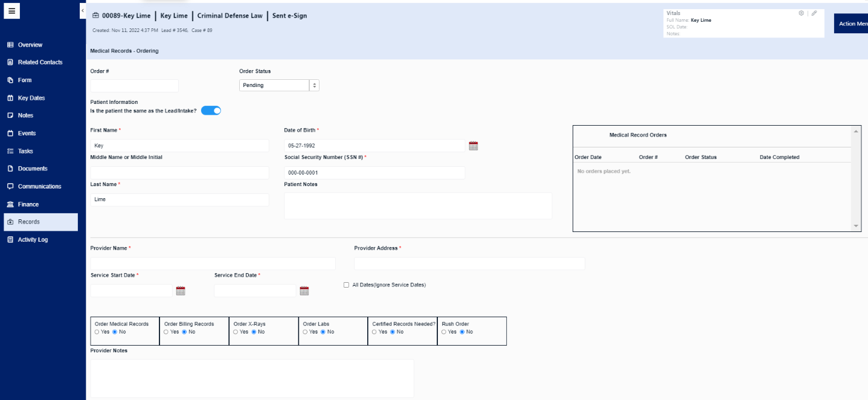The image size is (868, 400).
Task: Click the Vitals edit pencil icon
Action: (814, 13)
